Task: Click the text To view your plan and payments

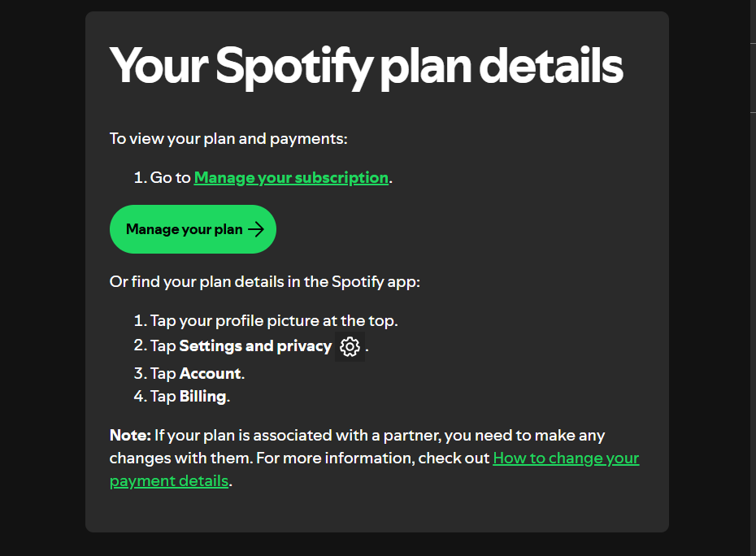Action: click(x=228, y=138)
